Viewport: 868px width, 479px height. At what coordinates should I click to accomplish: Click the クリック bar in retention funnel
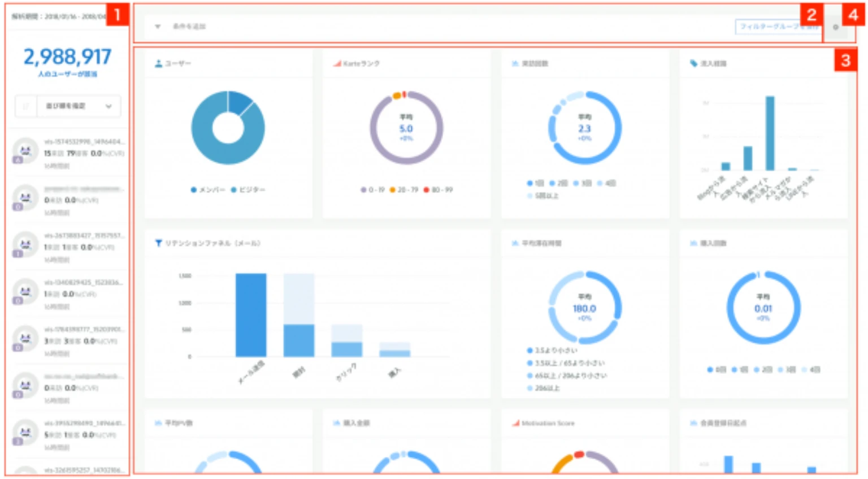pos(347,349)
